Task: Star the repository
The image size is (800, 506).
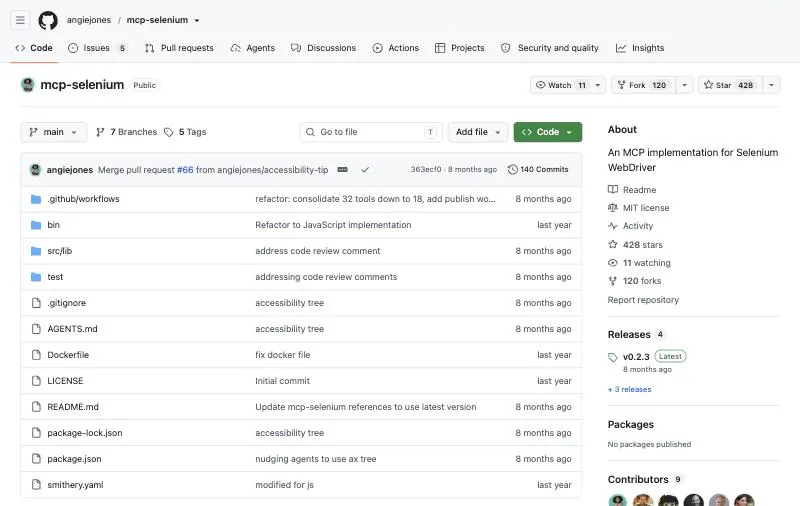Action: (730, 85)
